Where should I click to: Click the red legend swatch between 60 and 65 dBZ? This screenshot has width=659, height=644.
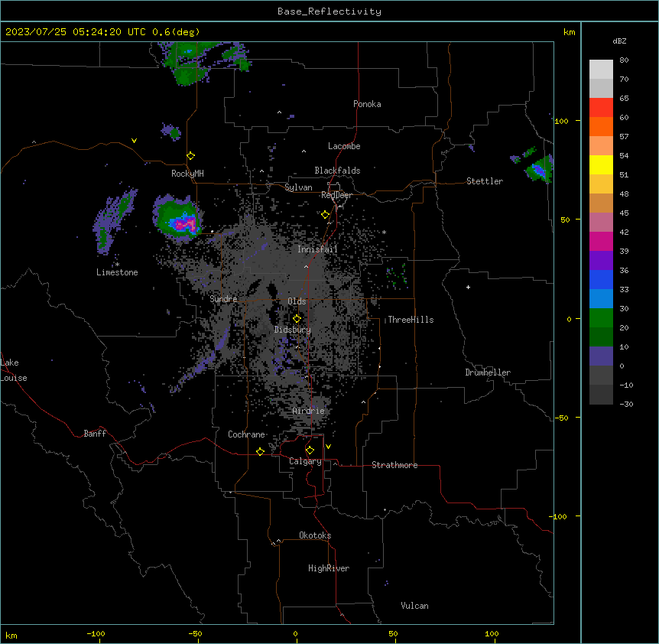[x=601, y=108]
